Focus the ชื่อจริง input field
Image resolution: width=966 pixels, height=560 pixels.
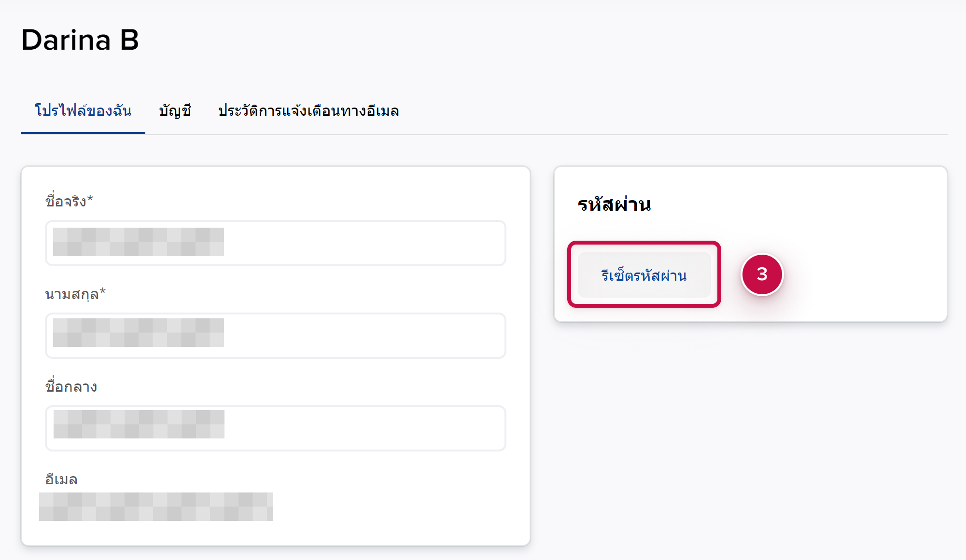362,243
